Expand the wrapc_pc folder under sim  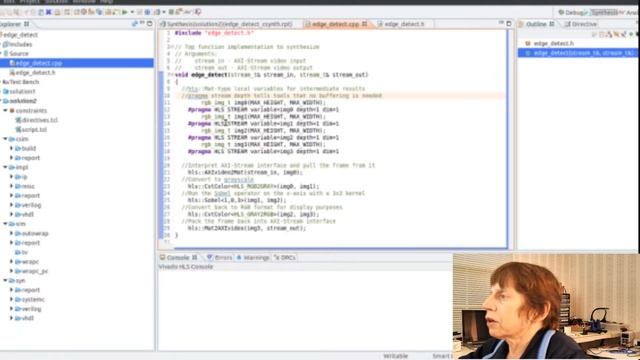[x=11, y=271]
